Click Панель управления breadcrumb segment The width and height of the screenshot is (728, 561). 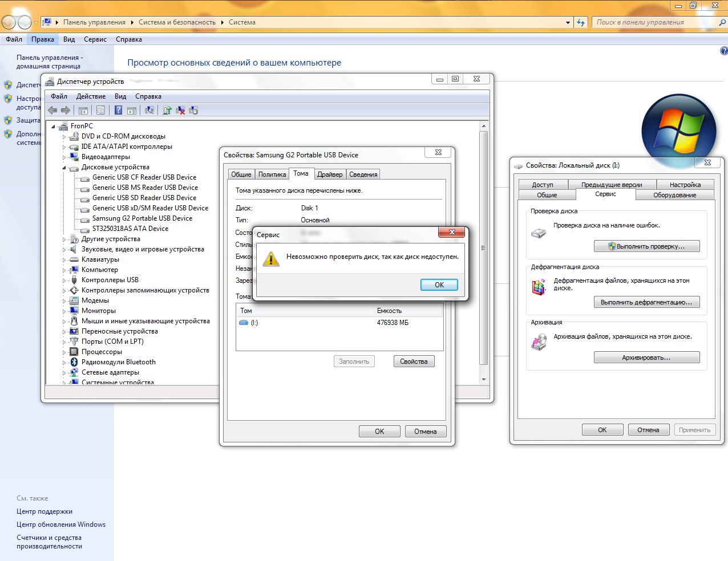tap(94, 22)
